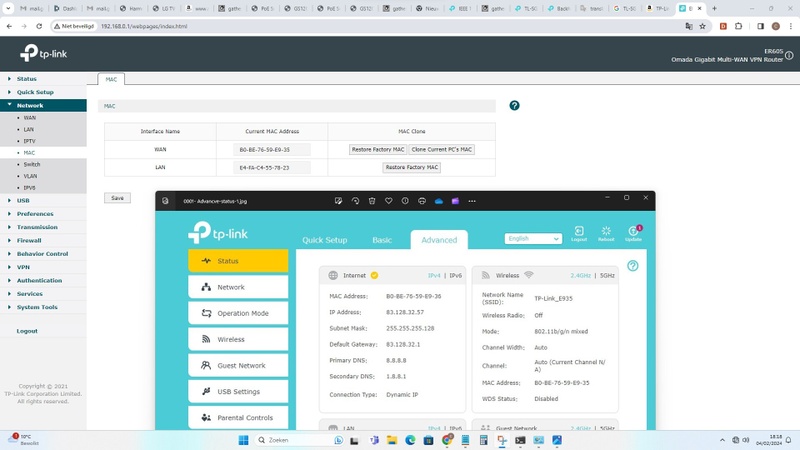Click Clone Current PC's MAC button
Image resolution: width=800 pixels, height=450 pixels.
441,149
